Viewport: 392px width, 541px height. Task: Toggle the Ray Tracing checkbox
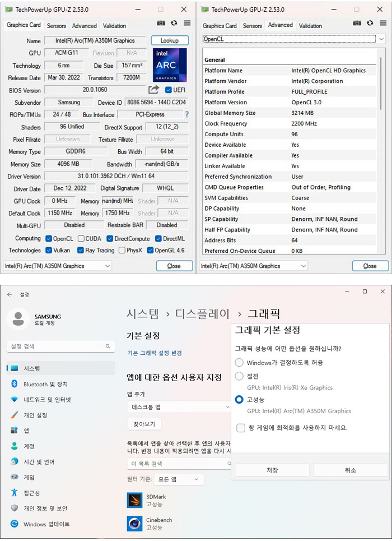(x=81, y=250)
